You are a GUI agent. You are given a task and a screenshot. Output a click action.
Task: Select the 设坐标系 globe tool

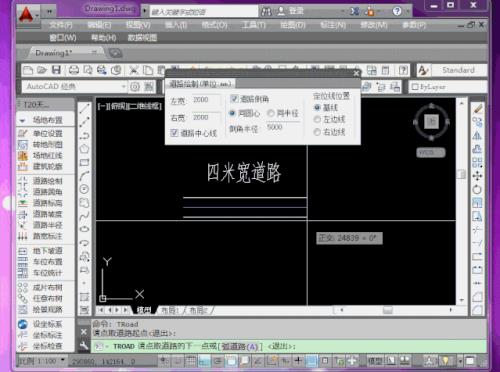pyautogui.click(x=41, y=324)
